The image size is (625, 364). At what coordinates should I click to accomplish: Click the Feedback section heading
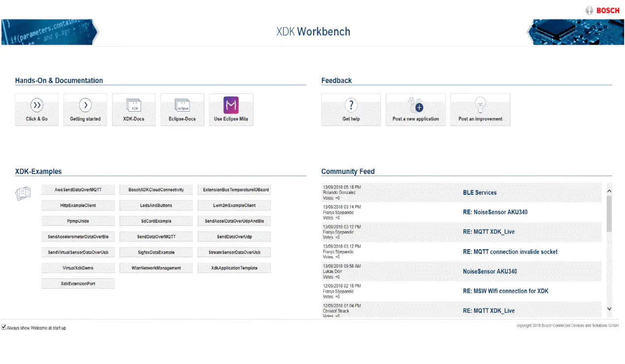[x=337, y=81]
